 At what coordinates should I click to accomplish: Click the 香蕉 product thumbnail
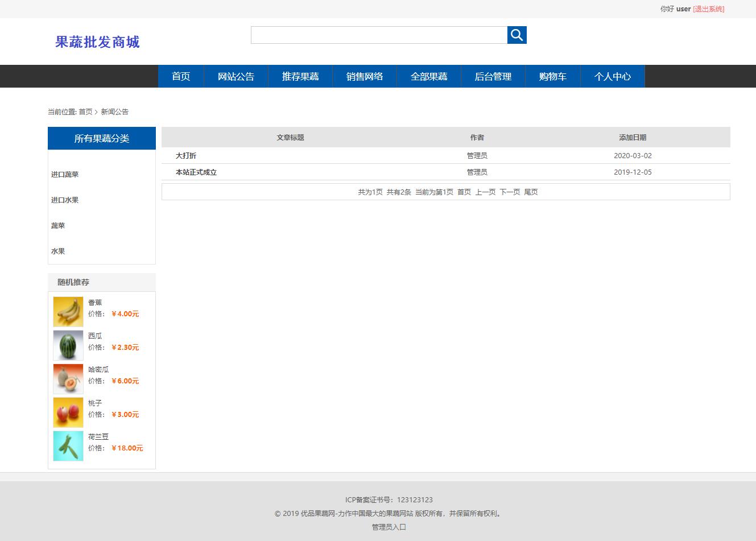point(68,311)
